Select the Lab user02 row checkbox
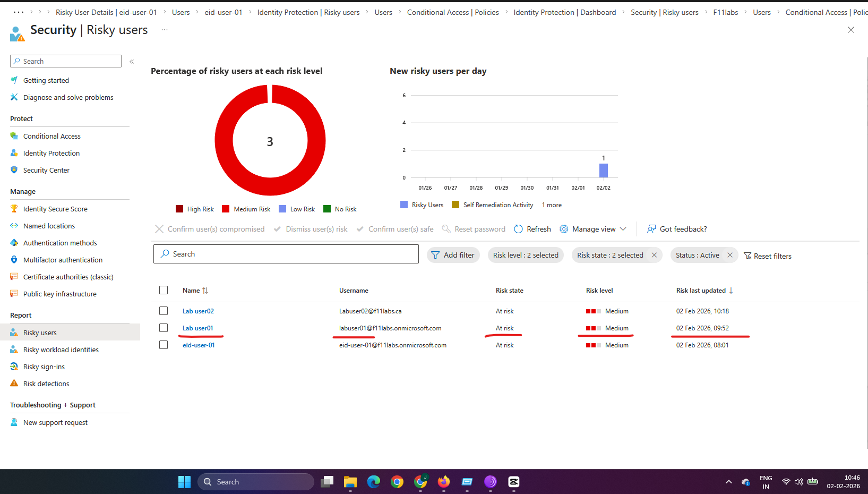The height and width of the screenshot is (494, 868). tap(164, 311)
